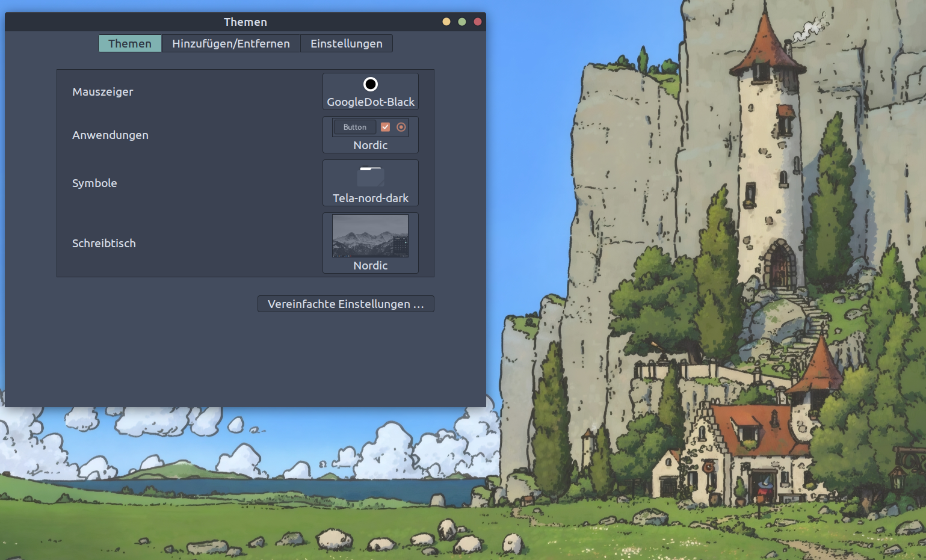Open the Einstellungen tab

point(347,43)
